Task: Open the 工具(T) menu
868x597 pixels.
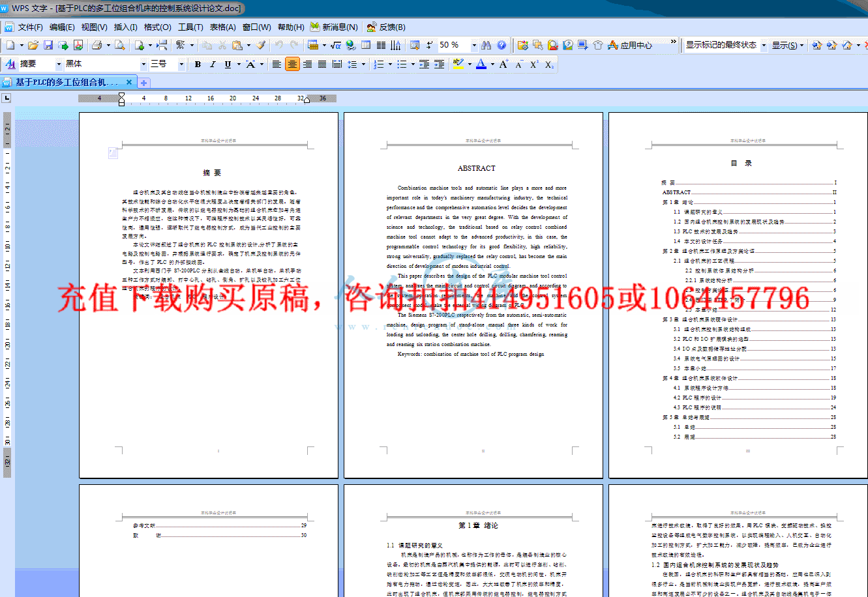Action: click(190, 27)
